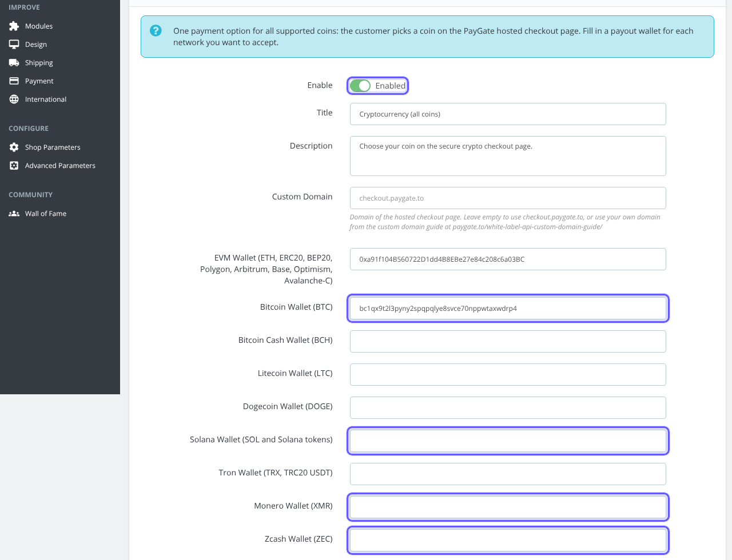Focus the Custom Domain field
The image size is (732, 560).
coord(508,198)
